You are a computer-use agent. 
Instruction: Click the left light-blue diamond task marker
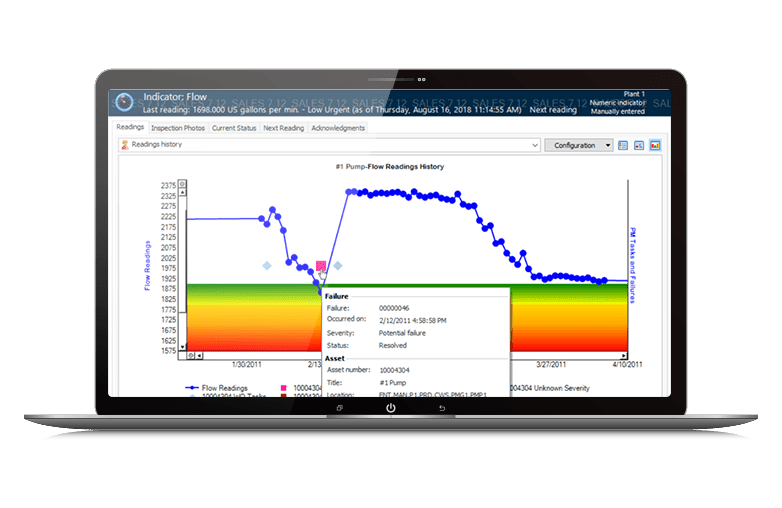[267, 266]
